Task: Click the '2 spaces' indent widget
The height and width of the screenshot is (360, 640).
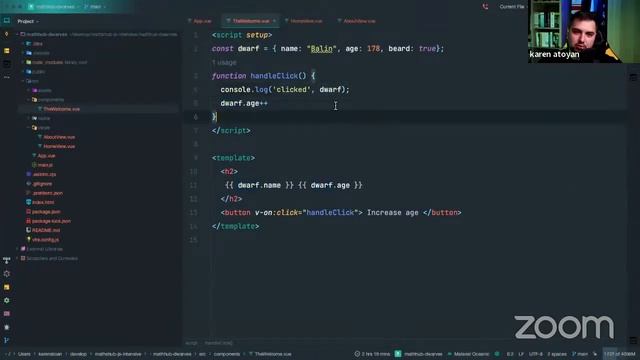Action: 557,354
